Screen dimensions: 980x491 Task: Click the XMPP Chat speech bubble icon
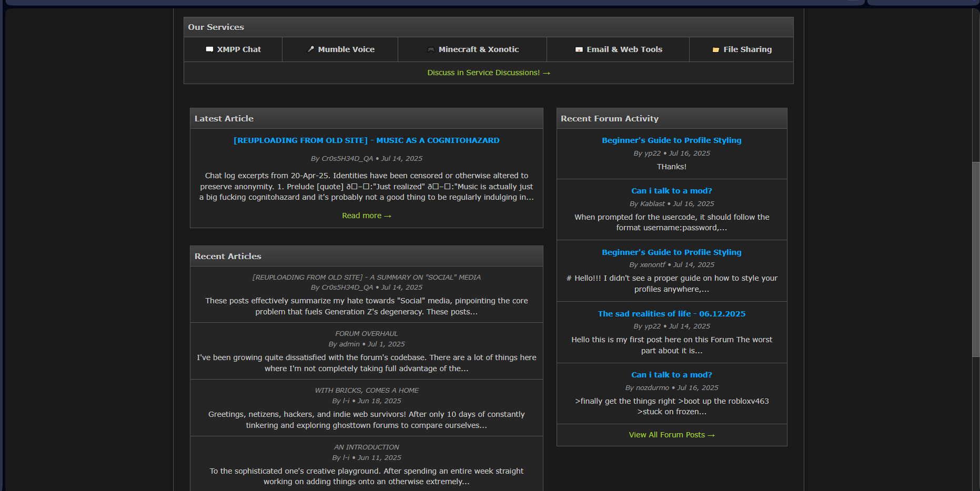(209, 49)
